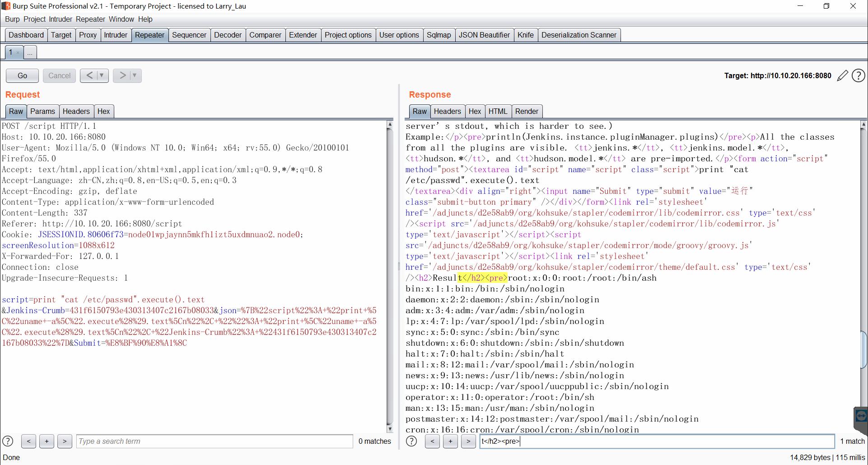The width and height of the screenshot is (868, 465).
Task: Open the Knife tab
Action: [525, 35]
